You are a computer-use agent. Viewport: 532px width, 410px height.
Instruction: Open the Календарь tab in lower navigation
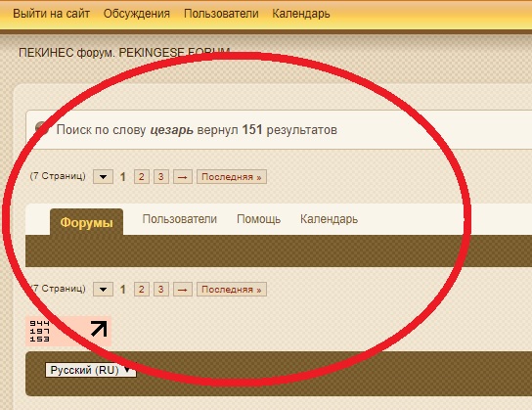pos(329,219)
